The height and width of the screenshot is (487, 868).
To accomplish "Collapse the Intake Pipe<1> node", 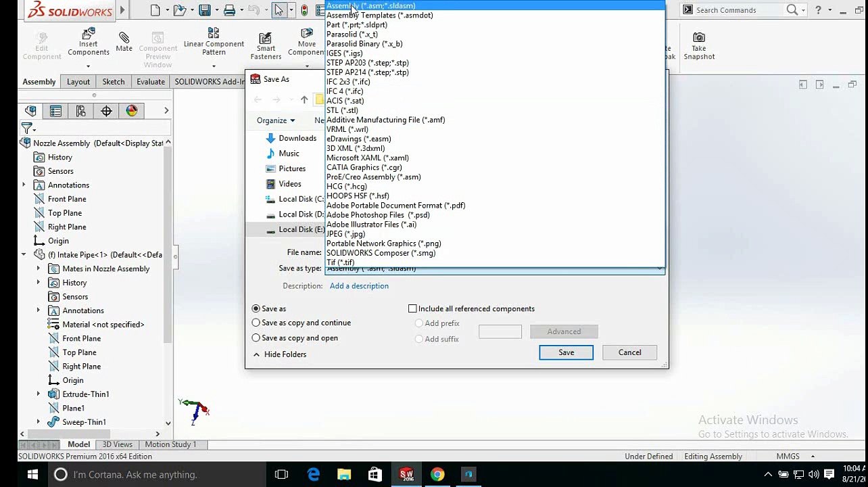I will 24,254.
